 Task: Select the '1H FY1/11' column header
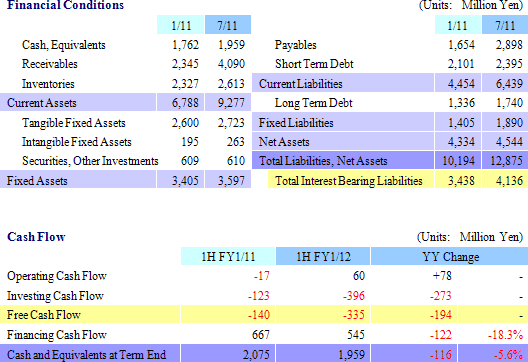click(x=228, y=257)
